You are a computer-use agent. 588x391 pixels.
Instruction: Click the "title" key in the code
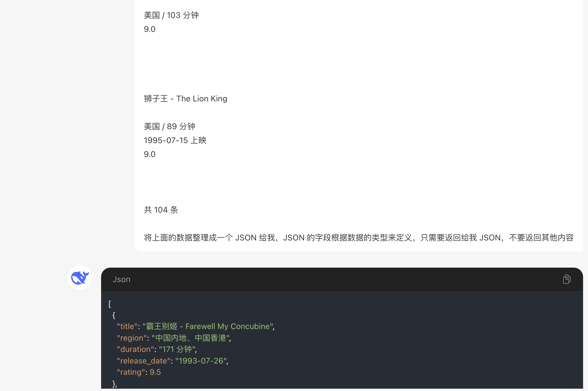(x=127, y=326)
